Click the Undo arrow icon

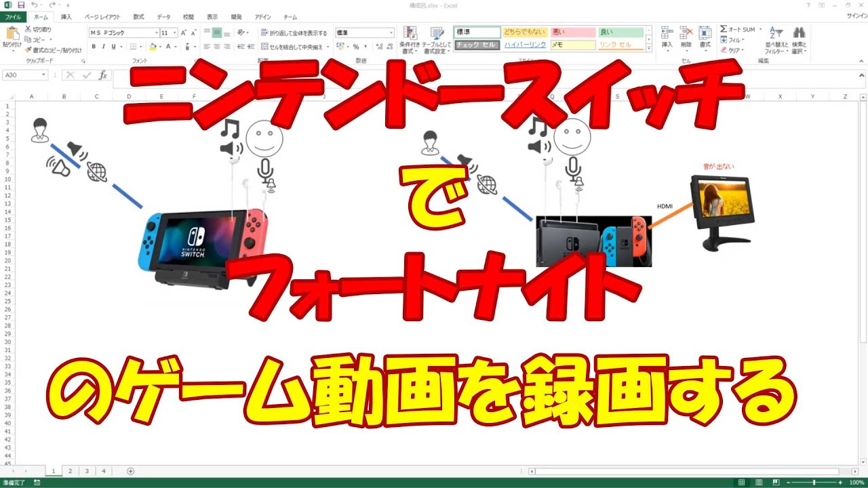34,5
